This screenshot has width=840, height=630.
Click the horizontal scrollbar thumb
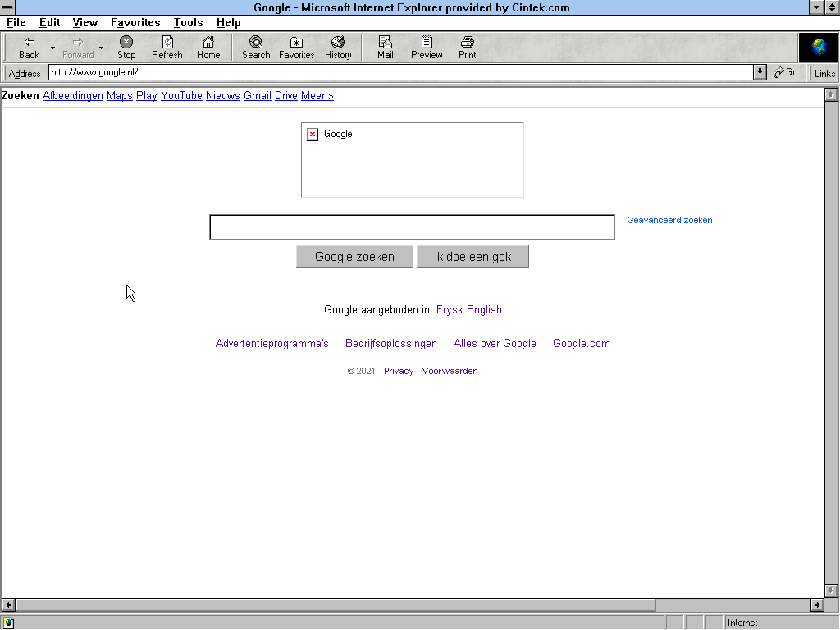(336, 605)
